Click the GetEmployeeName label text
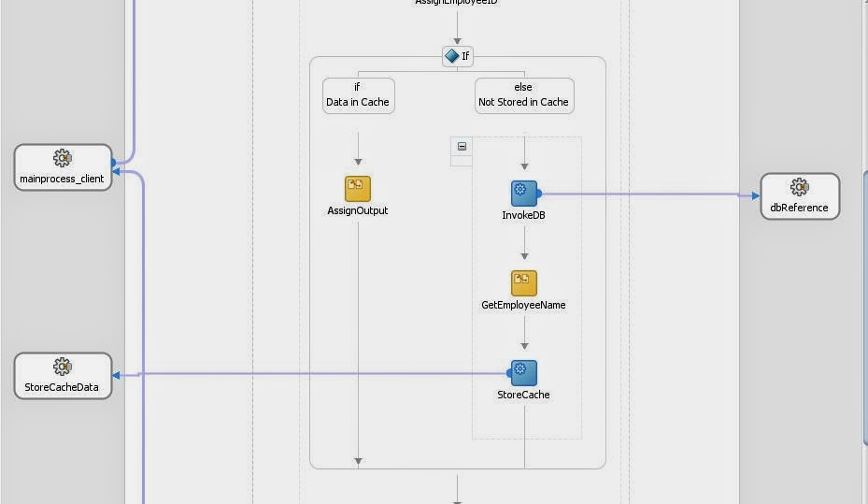 (523, 305)
